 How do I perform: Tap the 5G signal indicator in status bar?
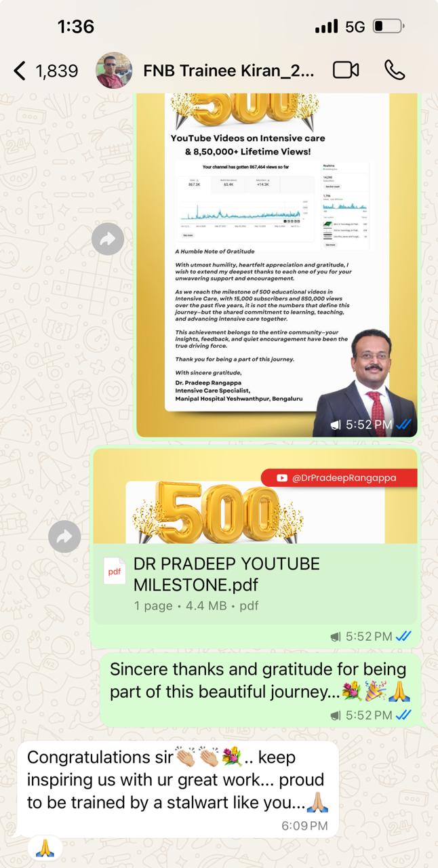[x=355, y=27]
